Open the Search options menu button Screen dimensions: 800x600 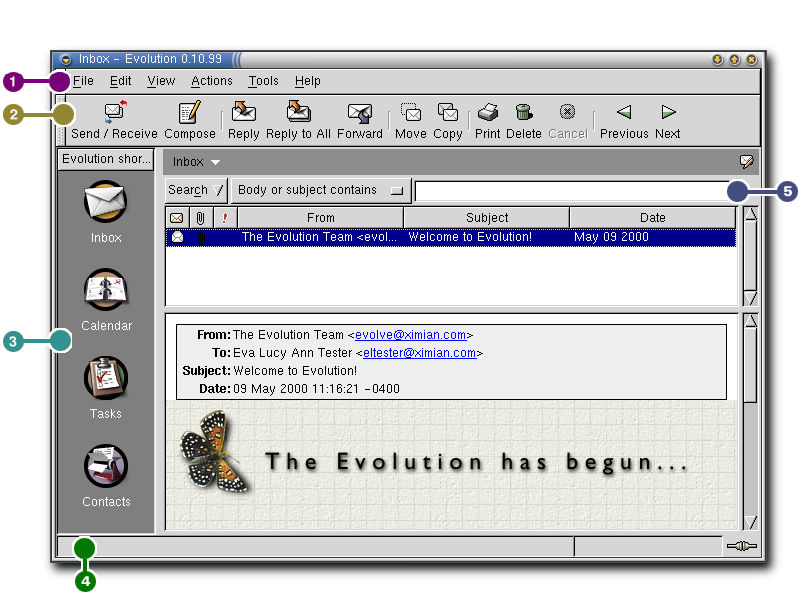[x=196, y=190]
